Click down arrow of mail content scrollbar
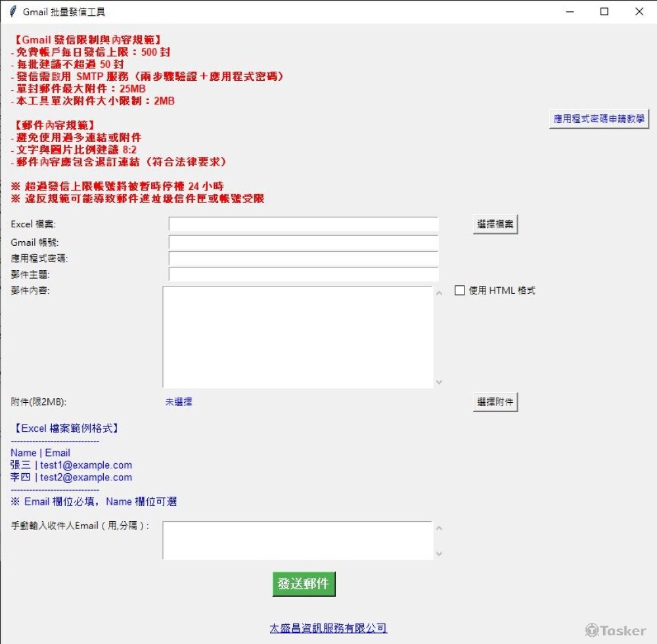Viewport: 657px width, 644px height. tap(439, 382)
